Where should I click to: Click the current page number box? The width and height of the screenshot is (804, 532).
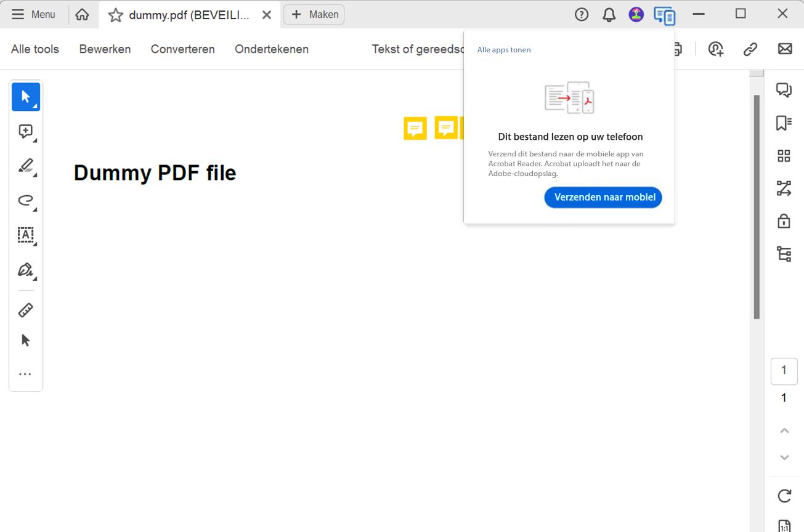[784, 371]
